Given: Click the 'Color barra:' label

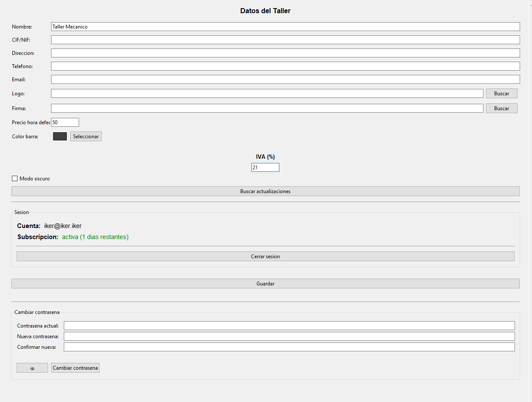Looking at the screenshot, I should coord(25,137).
